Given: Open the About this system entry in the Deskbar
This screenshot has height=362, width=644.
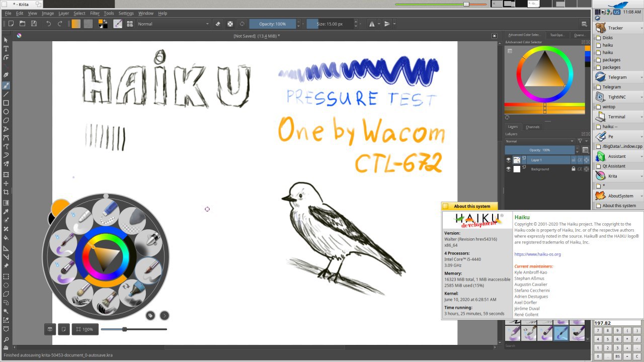Looking at the screenshot, I should [x=619, y=206].
